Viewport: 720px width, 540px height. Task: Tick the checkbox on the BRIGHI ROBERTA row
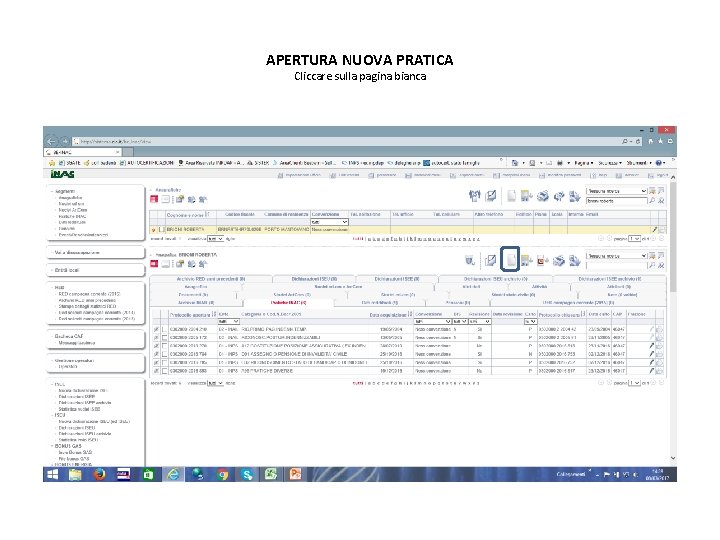(161, 229)
